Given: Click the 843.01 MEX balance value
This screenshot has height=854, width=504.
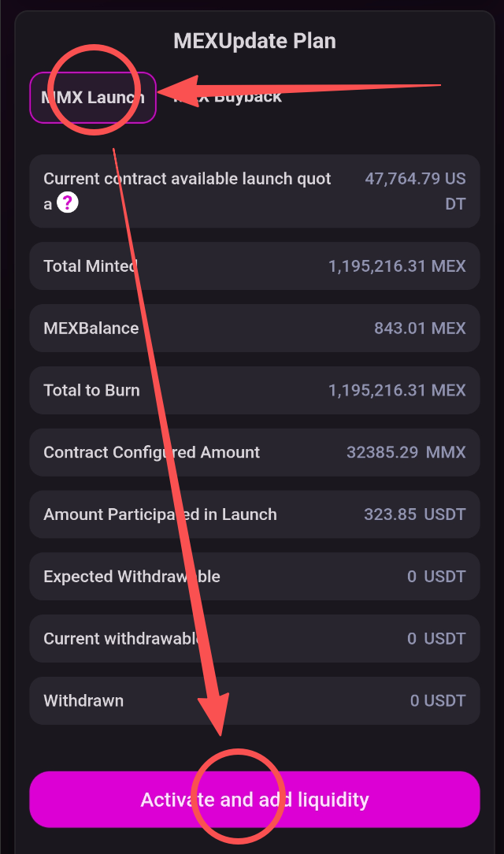Looking at the screenshot, I should click(x=420, y=329).
